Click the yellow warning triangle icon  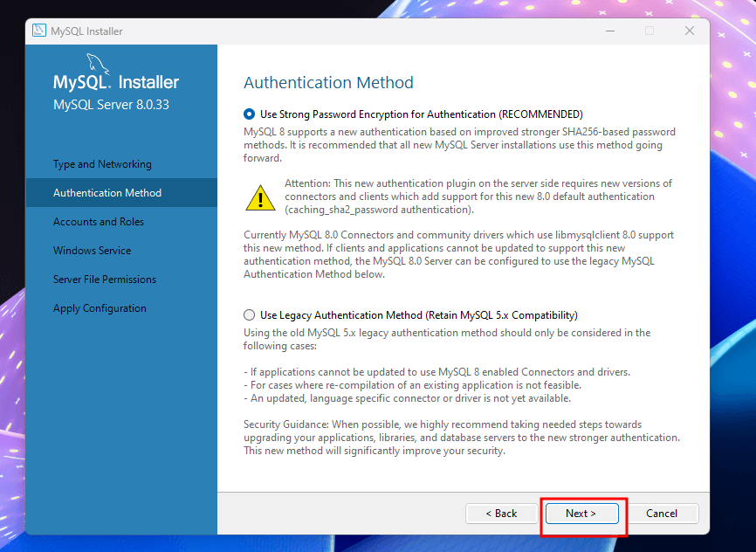click(x=260, y=198)
